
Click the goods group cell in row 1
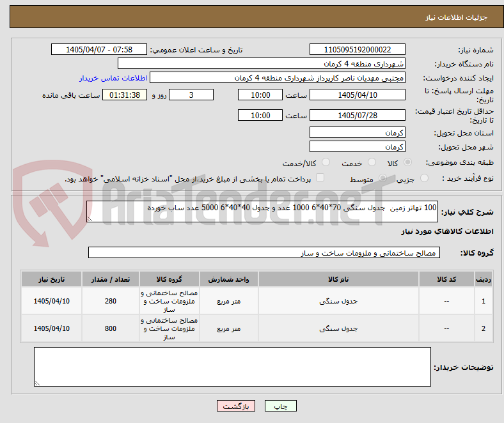point(169,301)
